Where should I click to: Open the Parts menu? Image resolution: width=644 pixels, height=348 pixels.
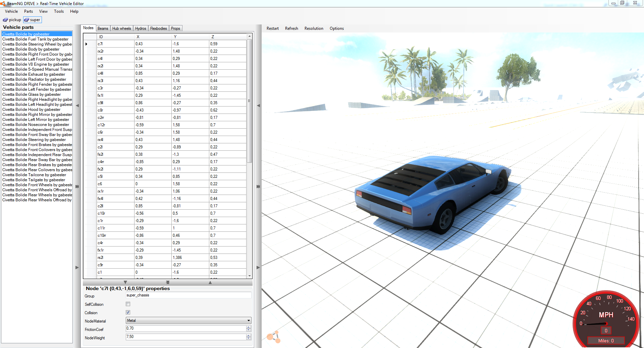coord(29,11)
